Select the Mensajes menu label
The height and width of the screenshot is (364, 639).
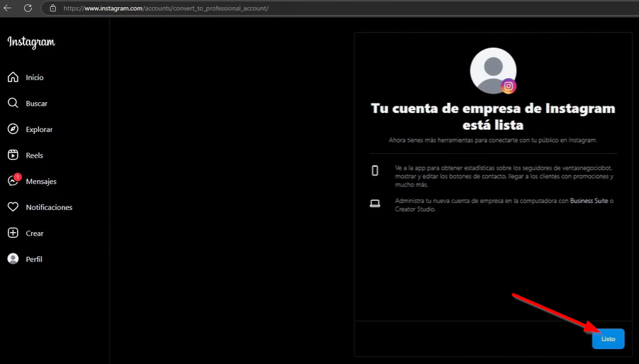pos(41,182)
